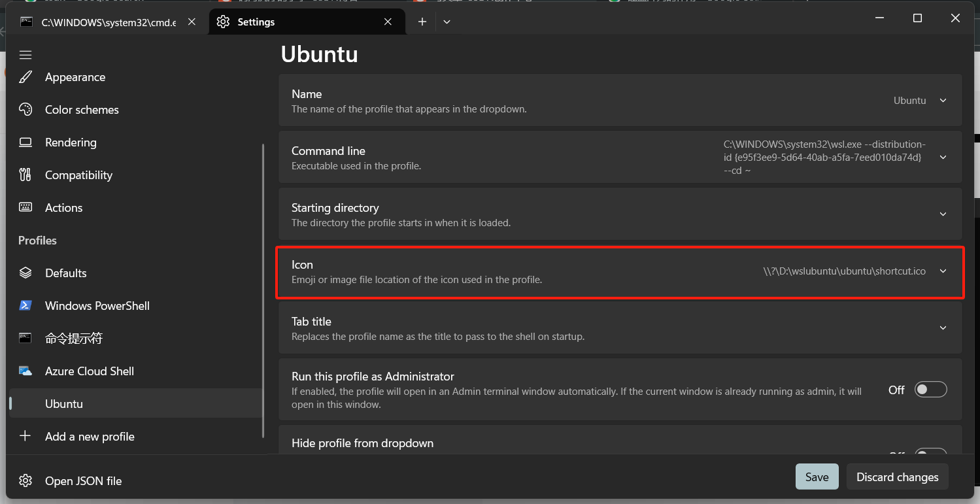This screenshot has width=980, height=504.
Task: Open a new terminal tab
Action: coord(422,22)
